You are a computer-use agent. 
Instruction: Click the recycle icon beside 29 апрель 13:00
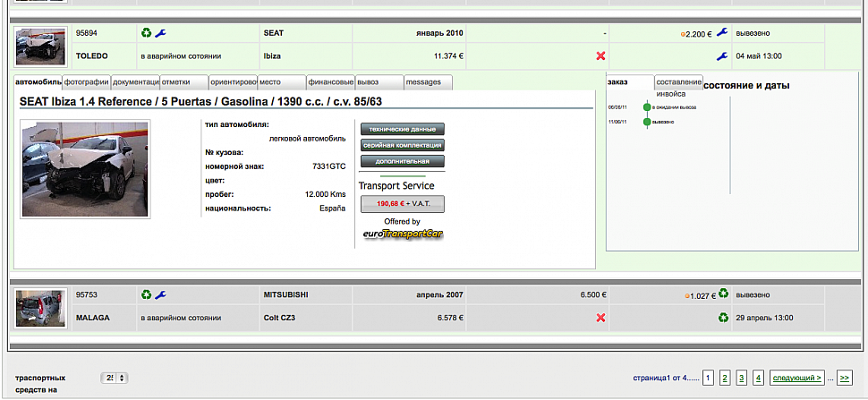pos(723,318)
